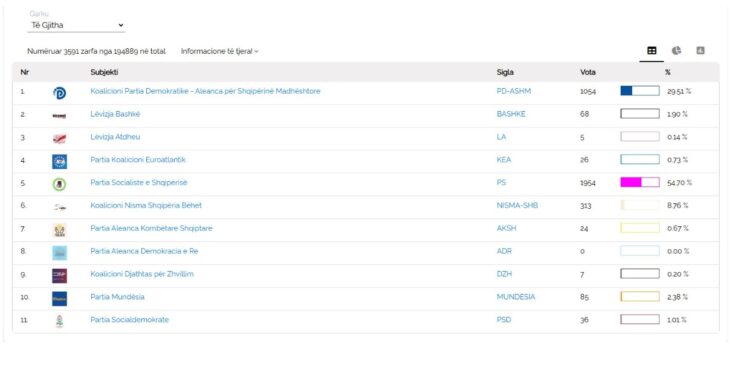
Task: Sort by the Vota column header
Action: pyautogui.click(x=587, y=72)
